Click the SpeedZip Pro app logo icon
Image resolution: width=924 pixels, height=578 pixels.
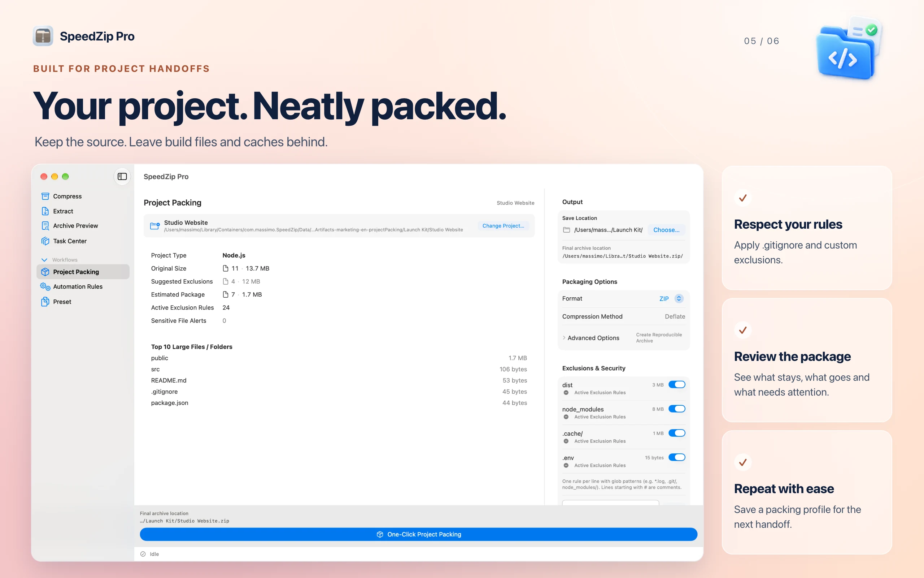pos(43,36)
